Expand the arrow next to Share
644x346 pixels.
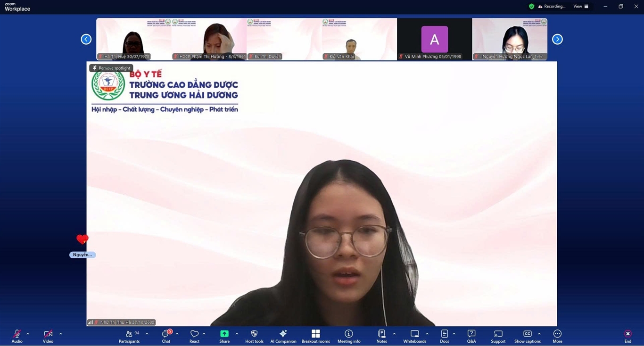pos(237,334)
